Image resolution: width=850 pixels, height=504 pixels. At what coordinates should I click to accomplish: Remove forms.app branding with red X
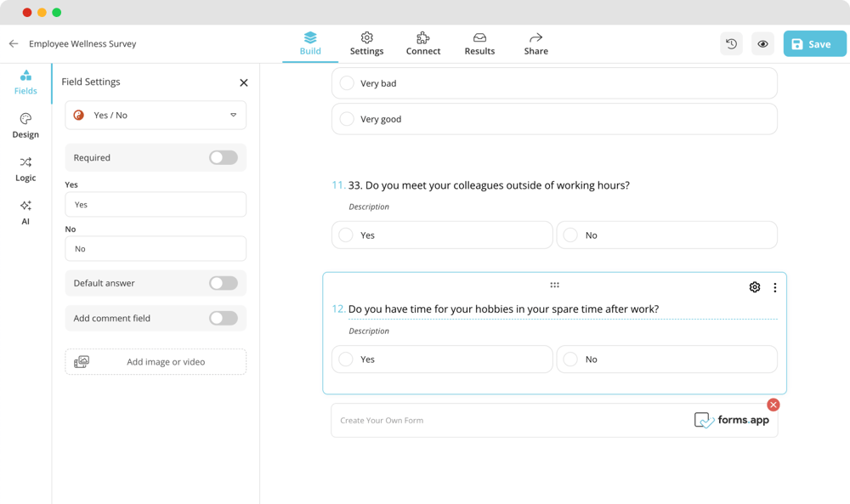pyautogui.click(x=773, y=405)
